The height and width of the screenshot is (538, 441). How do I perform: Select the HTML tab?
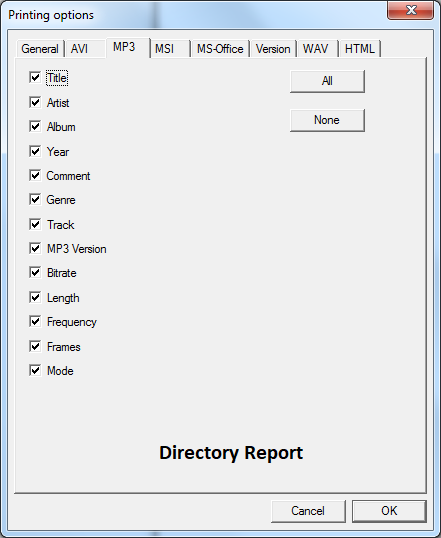(x=360, y=49)
